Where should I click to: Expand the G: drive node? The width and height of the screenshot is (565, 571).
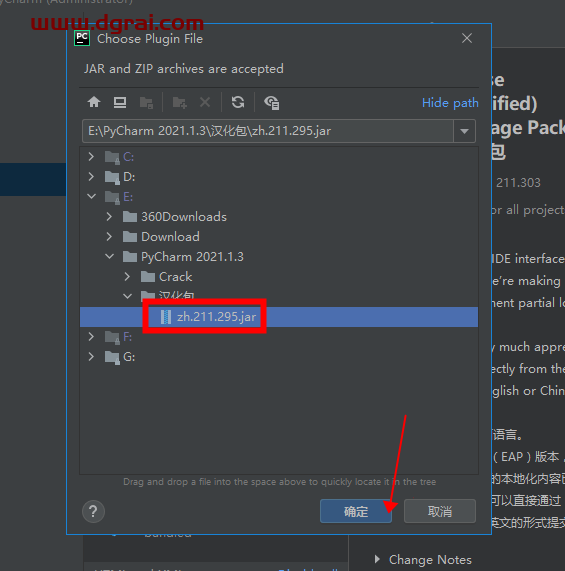[x=91, y=357]
